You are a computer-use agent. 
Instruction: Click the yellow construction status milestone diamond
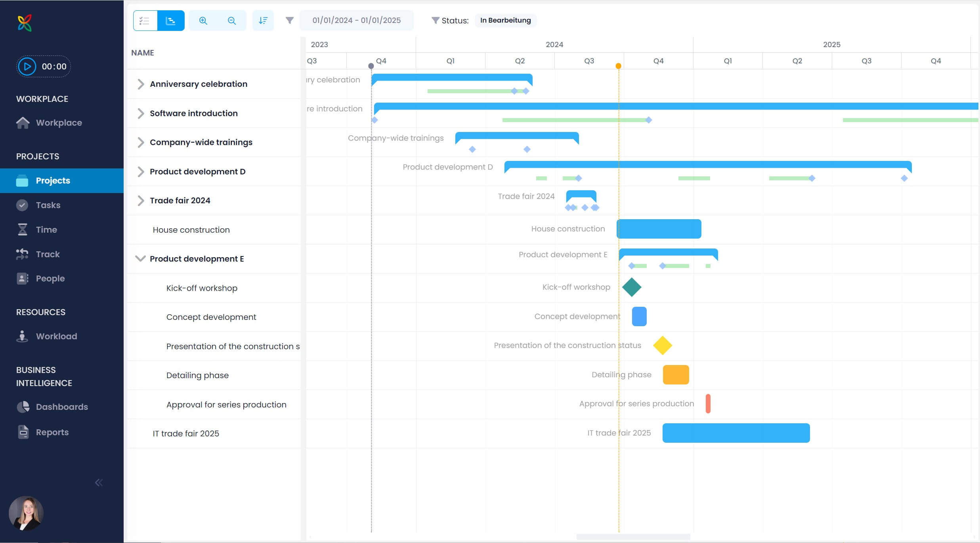[x=663, y=345]
